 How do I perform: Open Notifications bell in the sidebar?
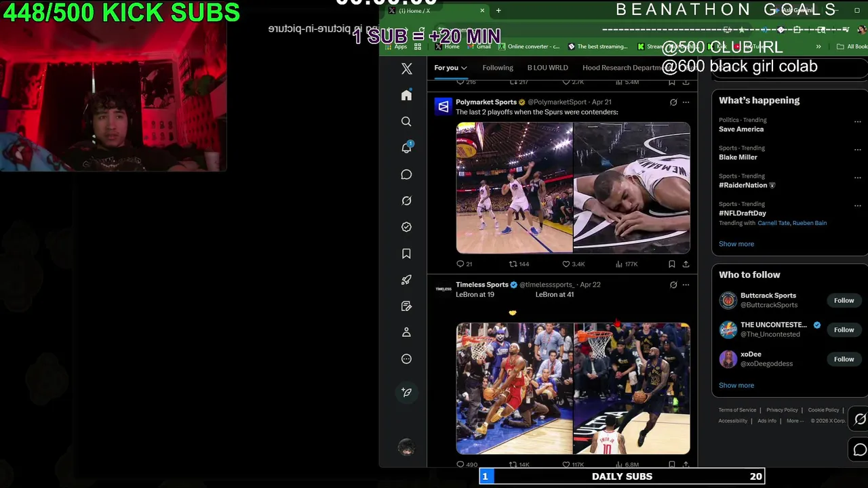(406, 148)
